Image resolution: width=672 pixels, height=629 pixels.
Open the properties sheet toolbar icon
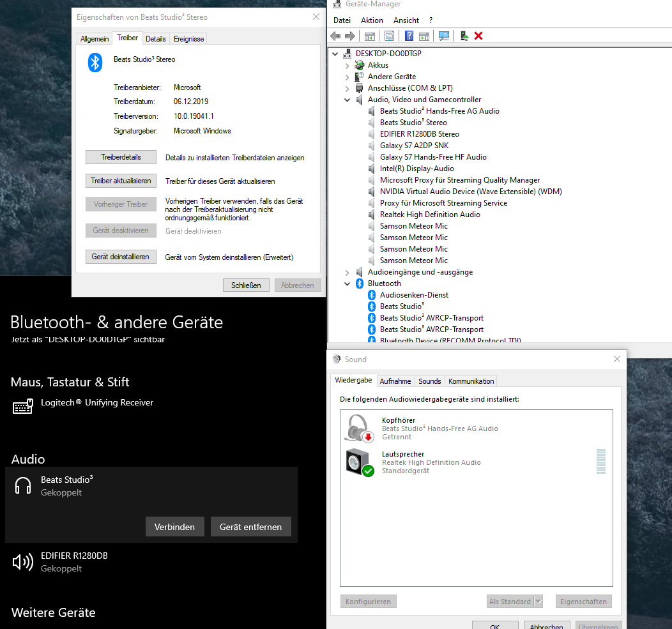click(x=389, y=36)
